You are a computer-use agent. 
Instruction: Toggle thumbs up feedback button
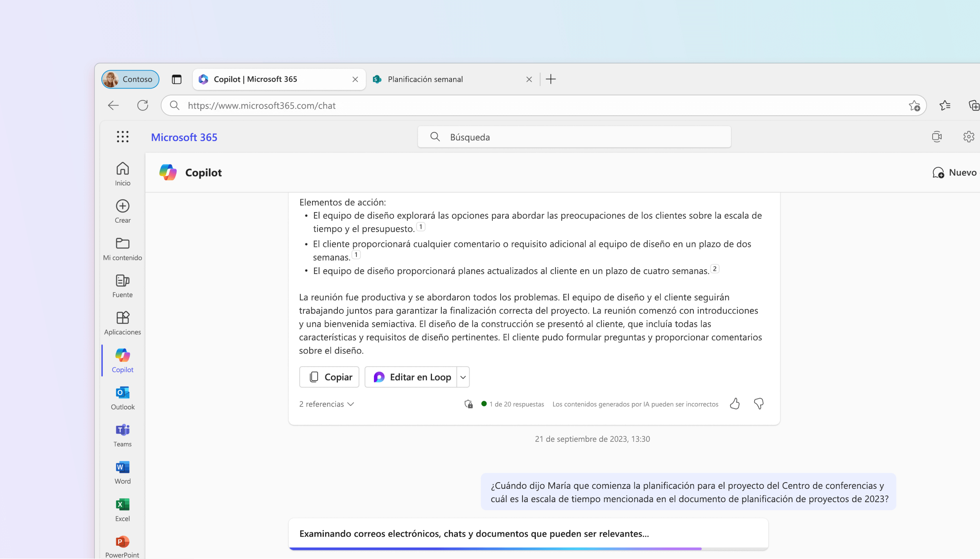(x=734, y=404)
